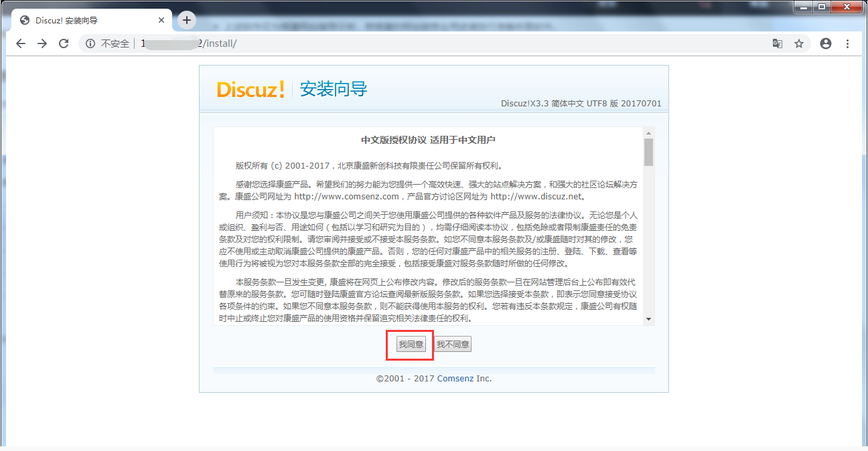Viewport: 868px width, 451px height.
Task: Select the Discuz! 安装向导 tab
Action: coord(87,20)
